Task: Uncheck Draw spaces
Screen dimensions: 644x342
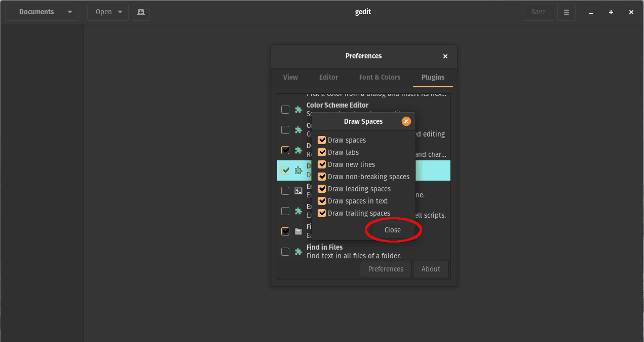Action: pyautogui.click(x=322, y=140)
